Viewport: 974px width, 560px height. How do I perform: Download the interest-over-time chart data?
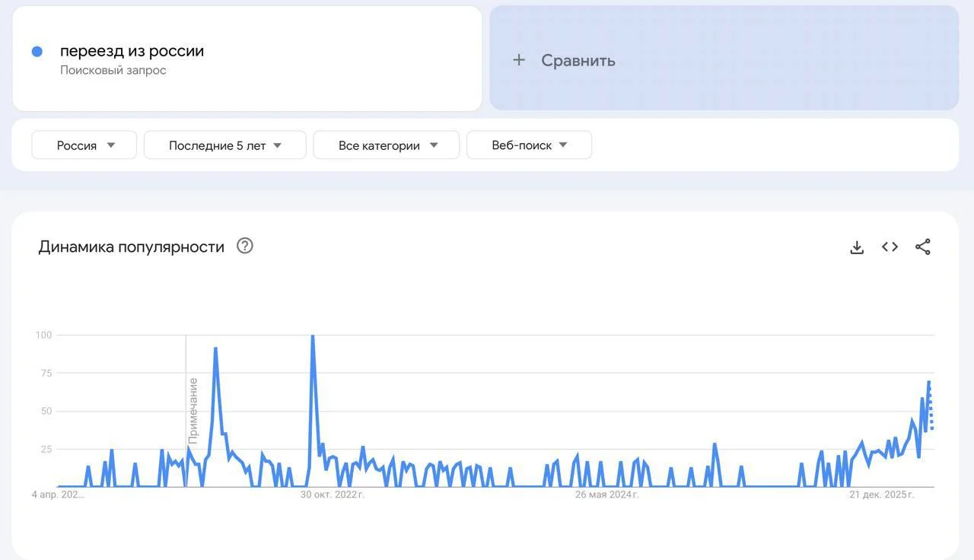click(856, 247)
